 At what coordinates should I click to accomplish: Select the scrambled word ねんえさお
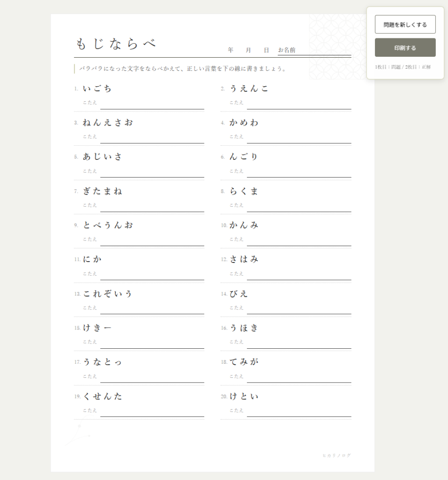pos(108,123)
